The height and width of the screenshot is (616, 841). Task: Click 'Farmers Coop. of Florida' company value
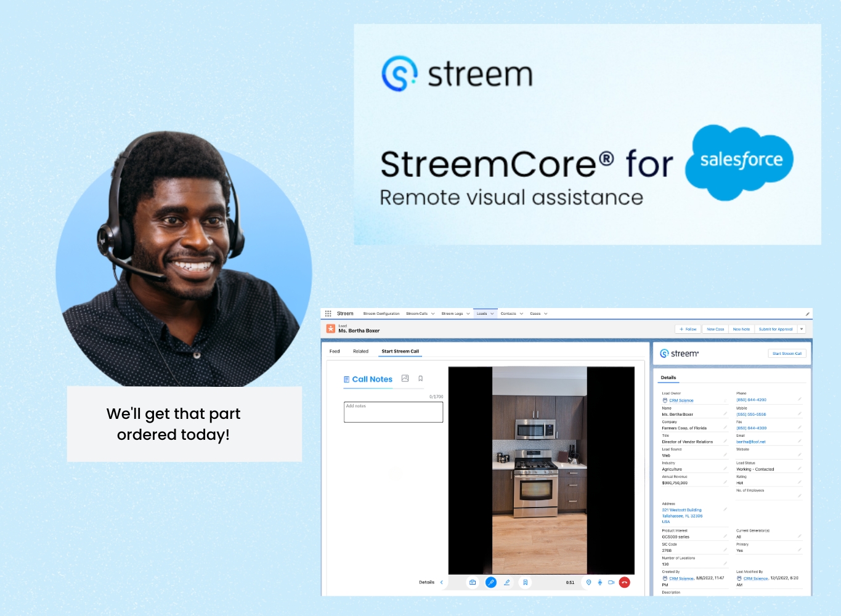point(684,428)
